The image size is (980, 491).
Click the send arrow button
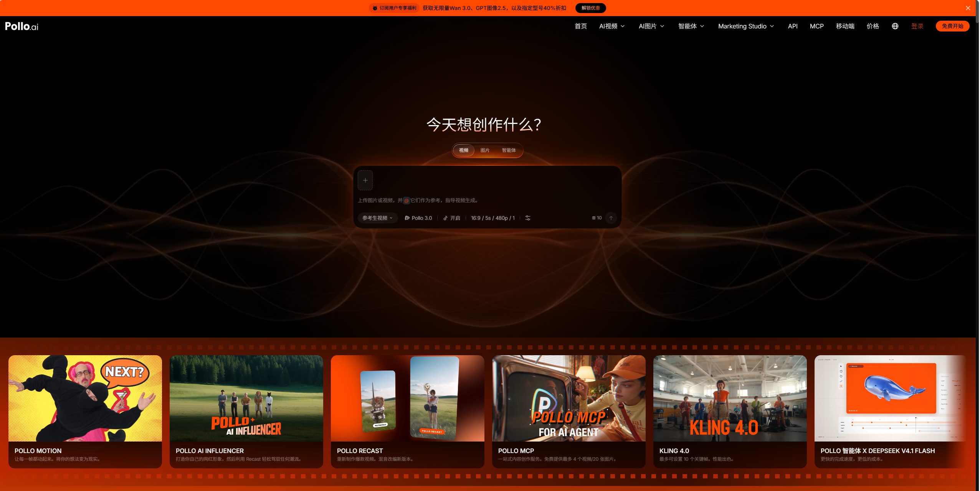611,218
